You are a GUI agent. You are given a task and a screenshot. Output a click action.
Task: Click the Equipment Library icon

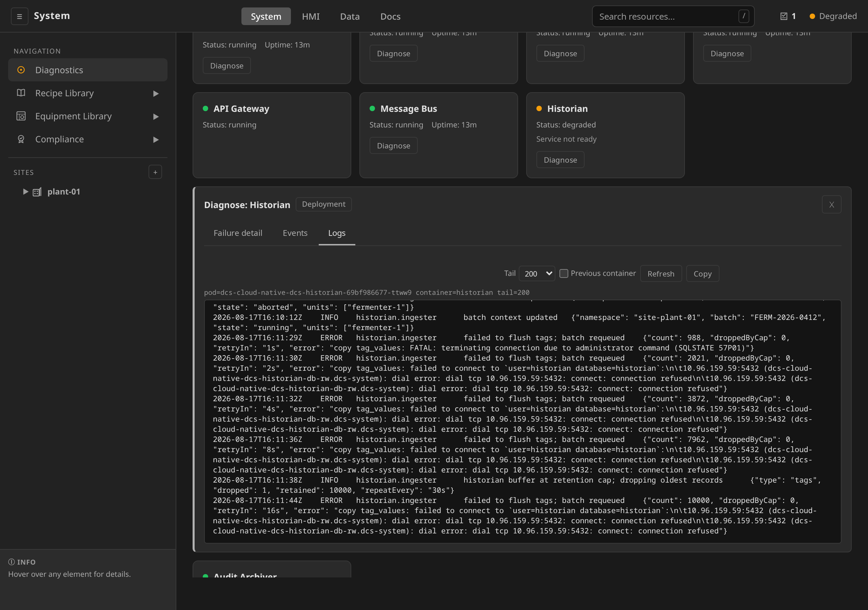(x=21, y=116)
